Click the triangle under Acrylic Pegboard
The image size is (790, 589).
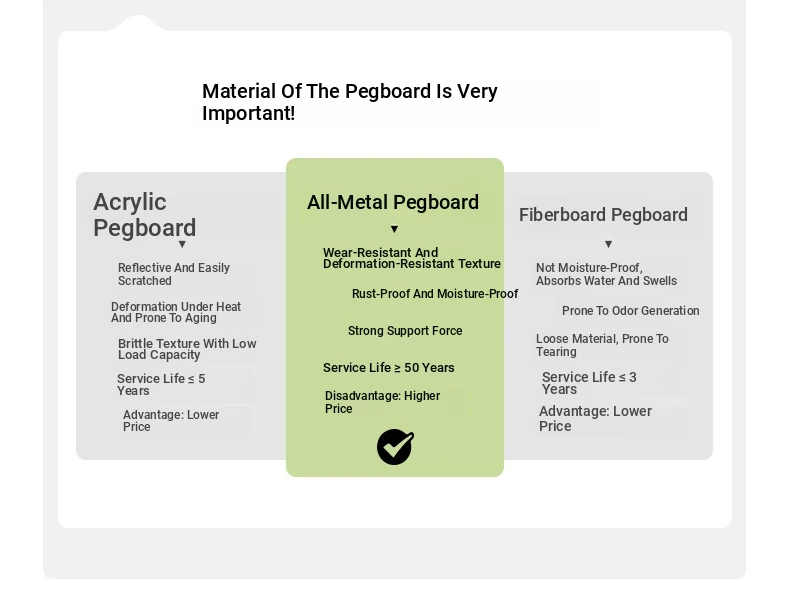pyautogui.click(x=182, y=244)
